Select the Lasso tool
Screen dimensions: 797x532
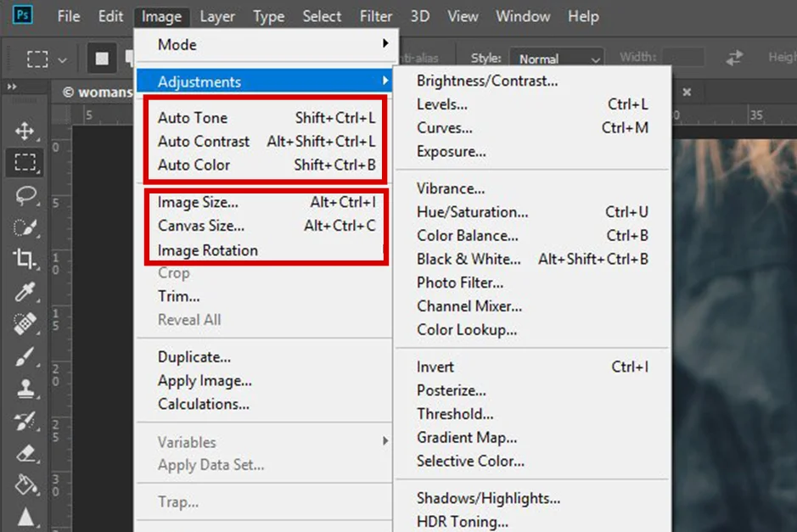(x=25, y=196)
